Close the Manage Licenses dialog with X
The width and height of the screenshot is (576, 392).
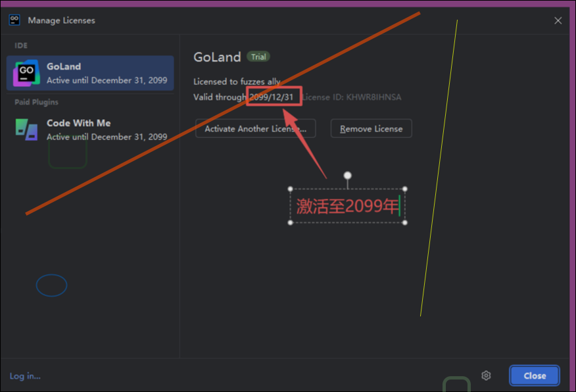558,20
